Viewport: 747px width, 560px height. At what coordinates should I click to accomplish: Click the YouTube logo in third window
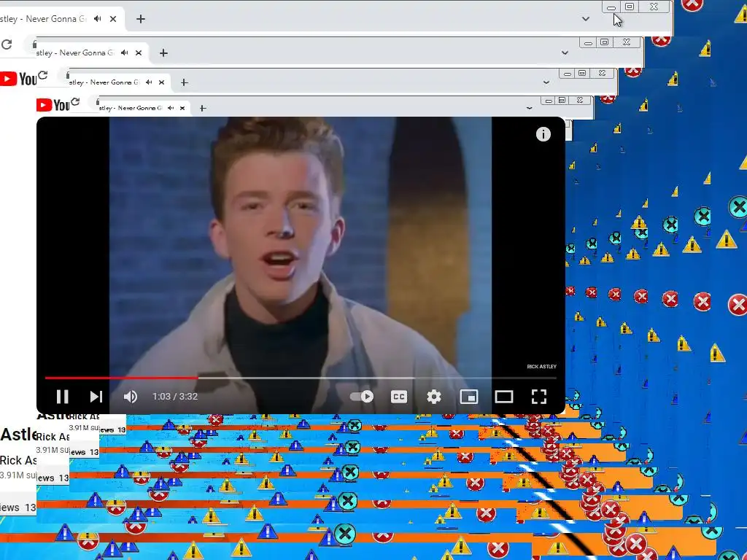tap(53, 105)
